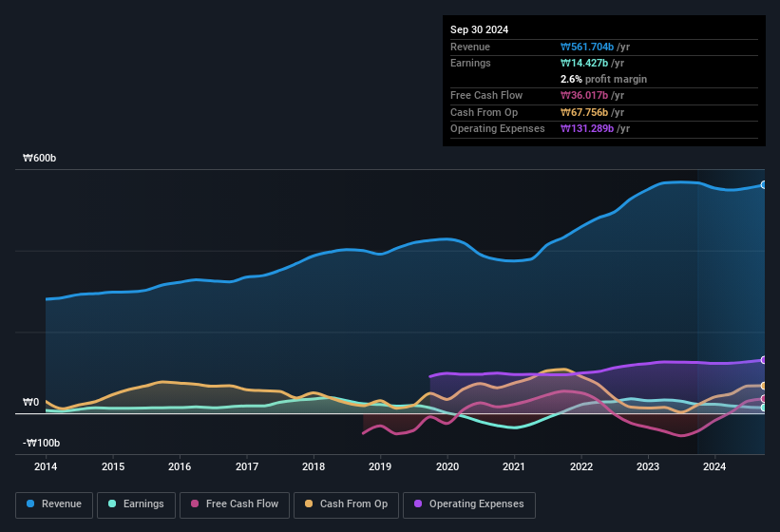This screenshot has height=532, width=780.
Task: Click the 2017 x-axis label
Action: (x=247, y=466)
